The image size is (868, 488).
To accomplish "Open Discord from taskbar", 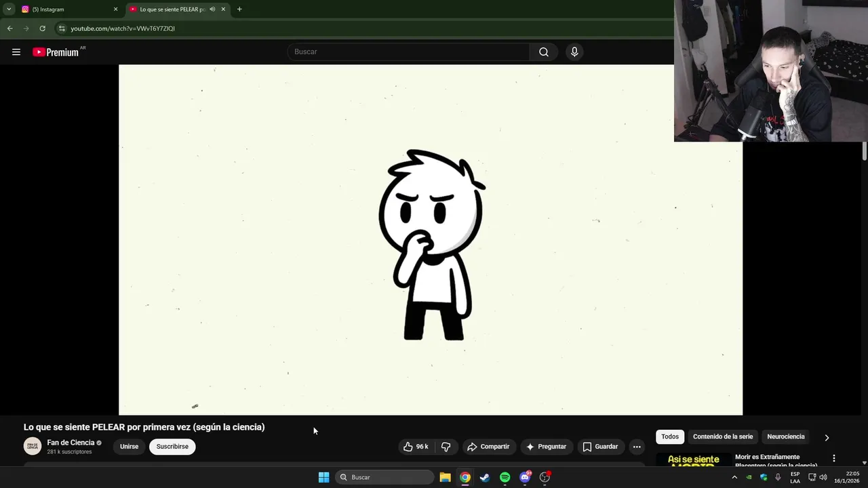I will [525, 477].
